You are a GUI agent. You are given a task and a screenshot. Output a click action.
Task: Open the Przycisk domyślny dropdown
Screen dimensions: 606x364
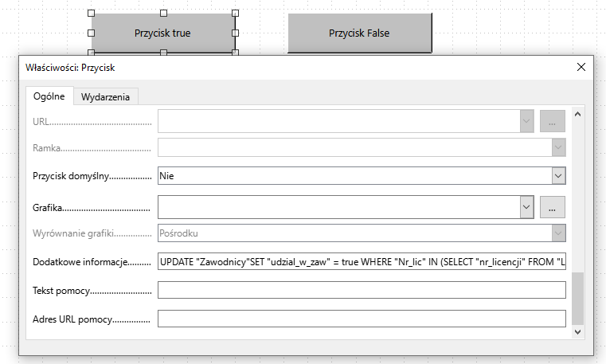point(558,175)
